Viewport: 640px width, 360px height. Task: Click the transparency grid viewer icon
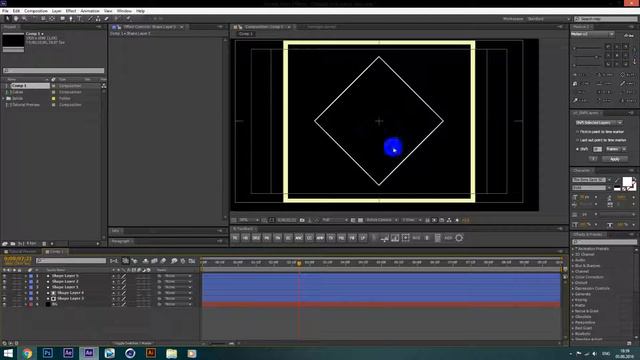pos(360,220)
